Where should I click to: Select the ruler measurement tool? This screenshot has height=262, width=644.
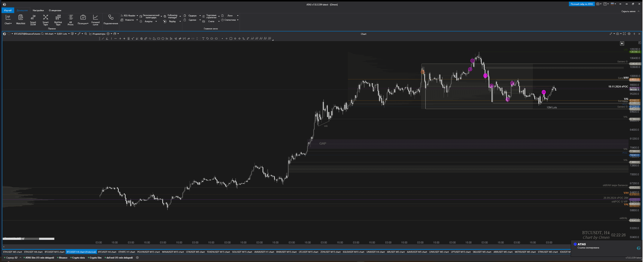146,39
